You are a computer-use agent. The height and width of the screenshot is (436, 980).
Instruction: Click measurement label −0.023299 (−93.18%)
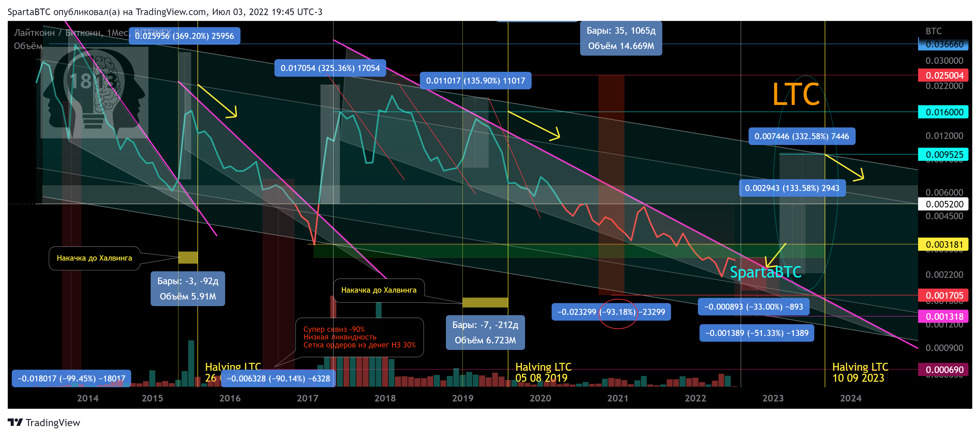pyautogui.click(x=611, y=312)
